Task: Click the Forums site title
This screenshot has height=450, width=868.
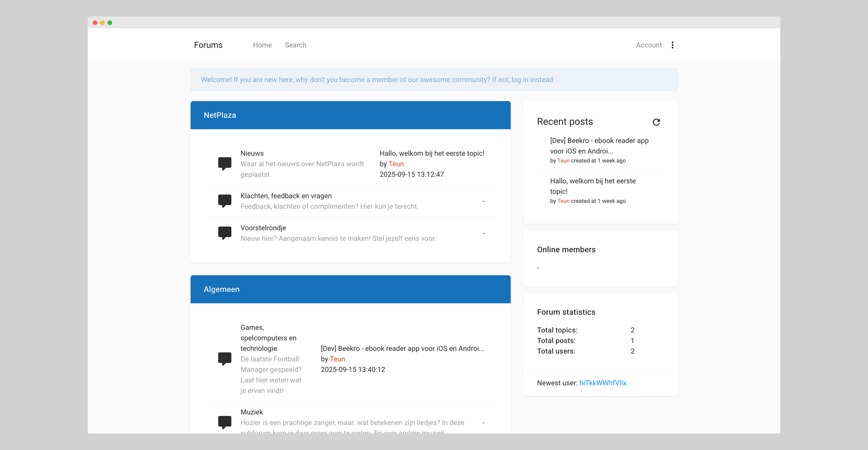Action: pyautogui.click(x=208, y=45)
